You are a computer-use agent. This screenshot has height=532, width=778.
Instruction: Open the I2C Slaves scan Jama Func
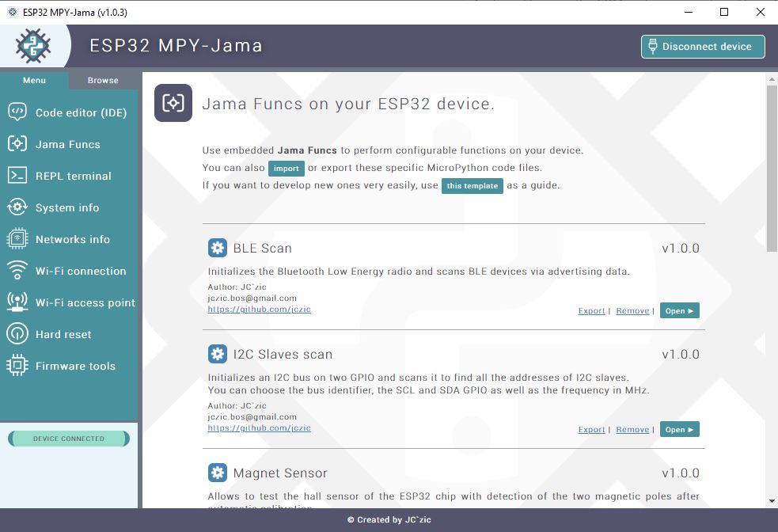[679, 429]
